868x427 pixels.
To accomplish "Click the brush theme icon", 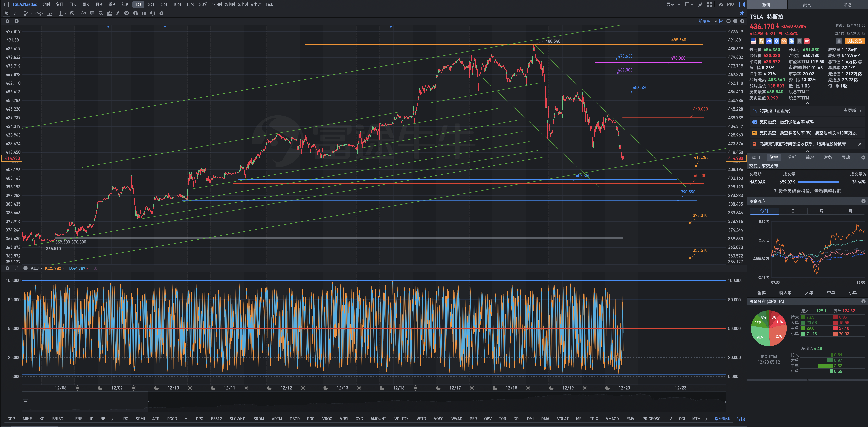I will [700, 4].
